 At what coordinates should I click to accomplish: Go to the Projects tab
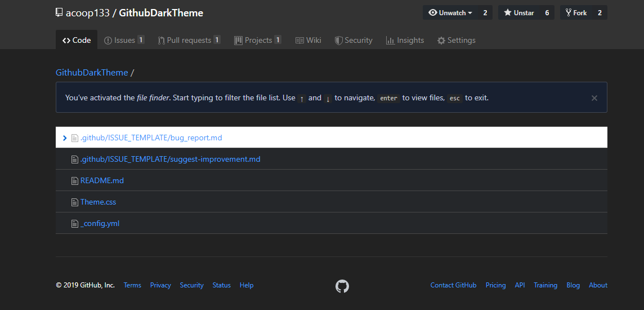257,40
